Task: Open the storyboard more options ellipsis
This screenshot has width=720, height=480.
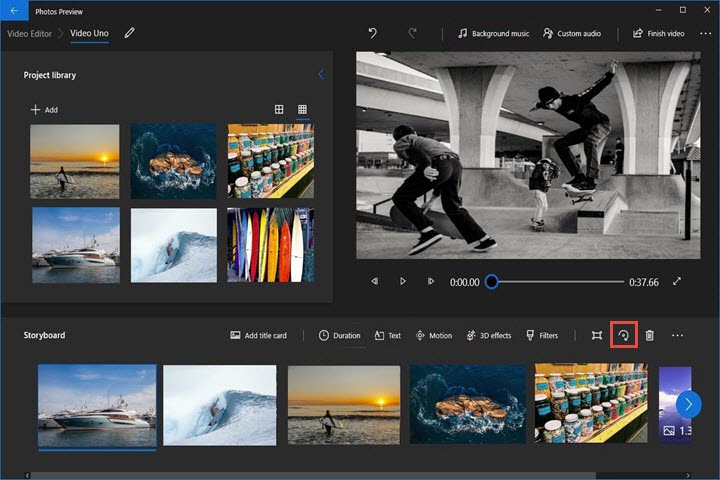Action: (677, 336)
